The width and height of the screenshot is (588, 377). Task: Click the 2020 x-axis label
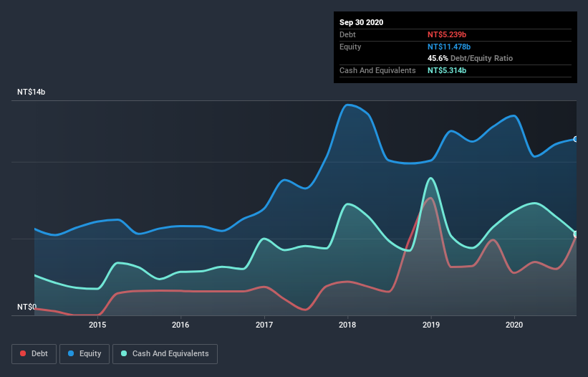point(514,325)
